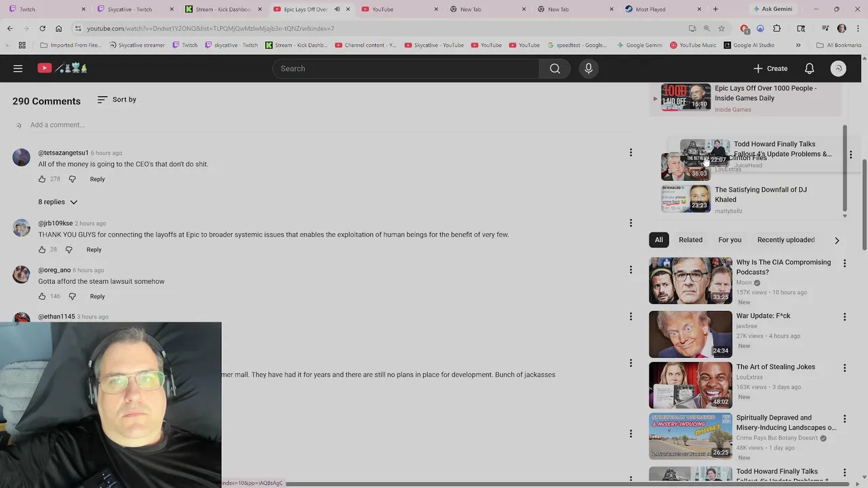Open the All Bookmarks folder

(x=839, y=45)
